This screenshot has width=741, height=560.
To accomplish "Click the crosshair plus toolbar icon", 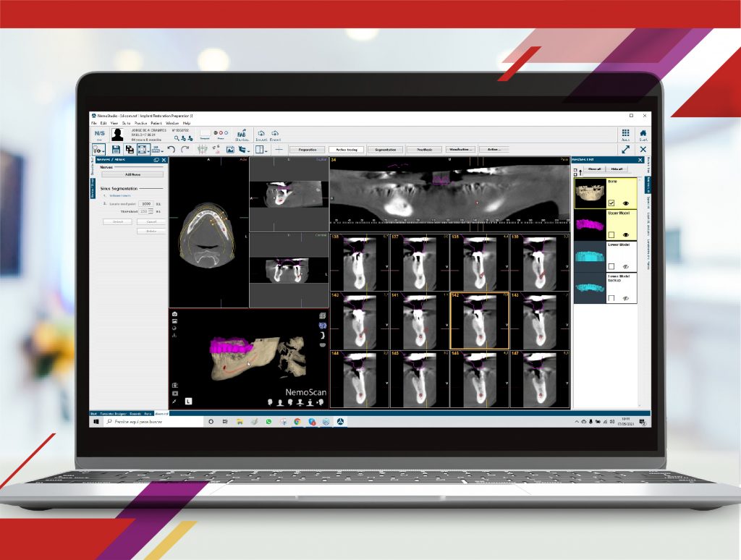I will (x=279, y=150).
